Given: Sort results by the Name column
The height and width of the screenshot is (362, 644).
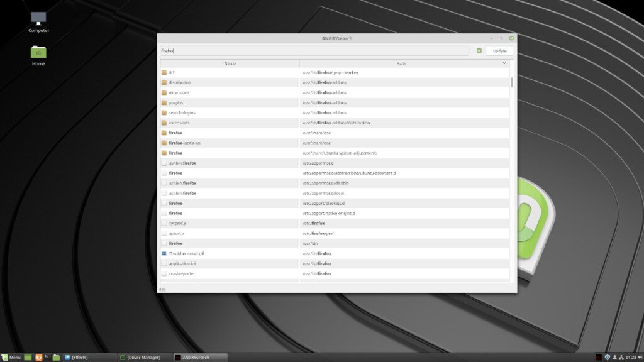Looking at the screenshot, I should 230,63.
